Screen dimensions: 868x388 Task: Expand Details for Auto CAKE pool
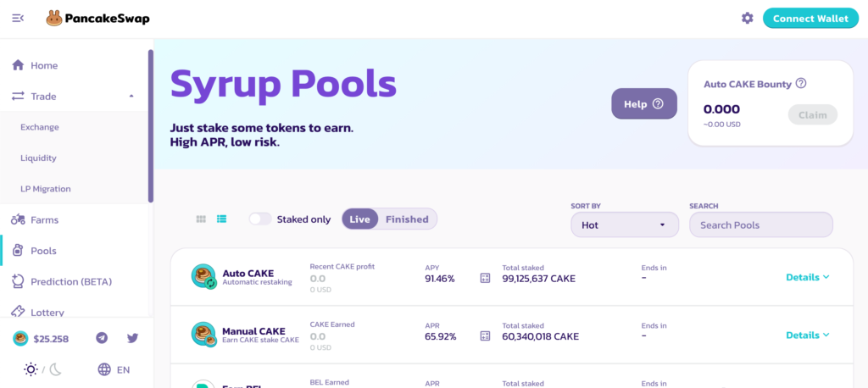(807, 277)
